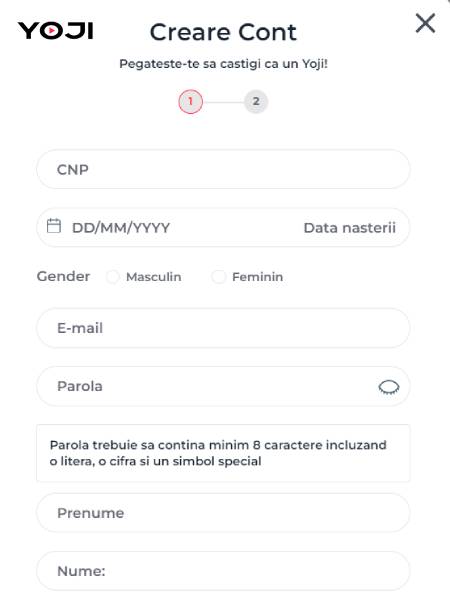This screenshot has height=600, width=450.
Task: Click the Feminin label text
Action: [x=258, y=277]
